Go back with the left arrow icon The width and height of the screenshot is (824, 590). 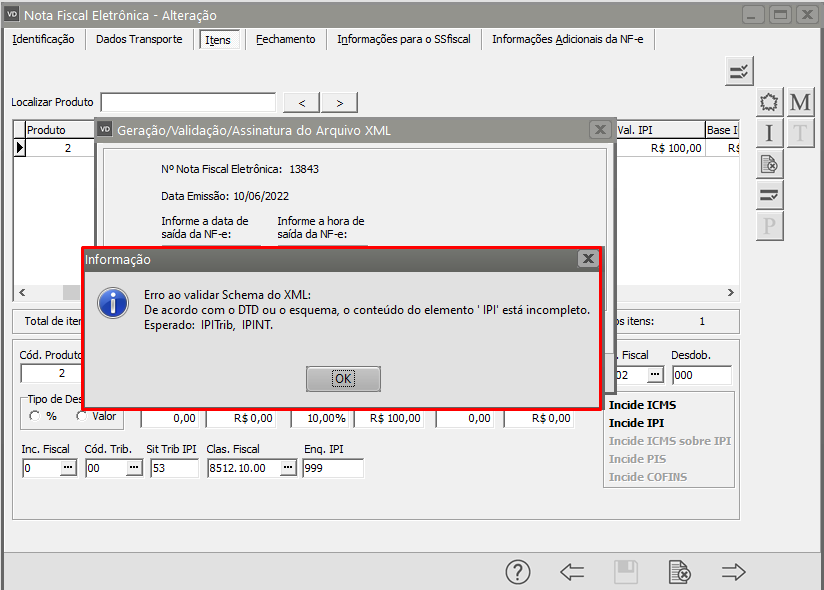pos(572,572)
